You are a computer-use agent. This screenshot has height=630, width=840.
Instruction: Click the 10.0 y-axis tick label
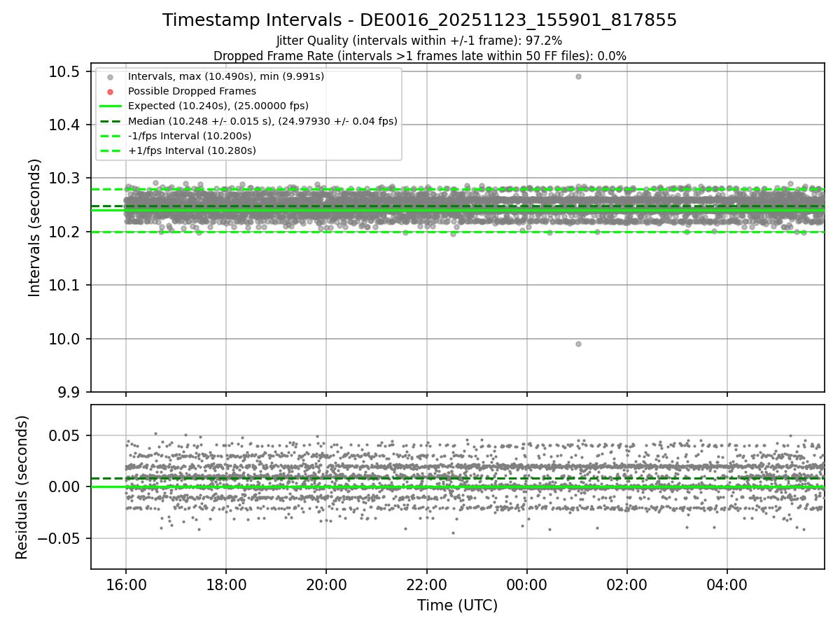click(x=65, y=339)
